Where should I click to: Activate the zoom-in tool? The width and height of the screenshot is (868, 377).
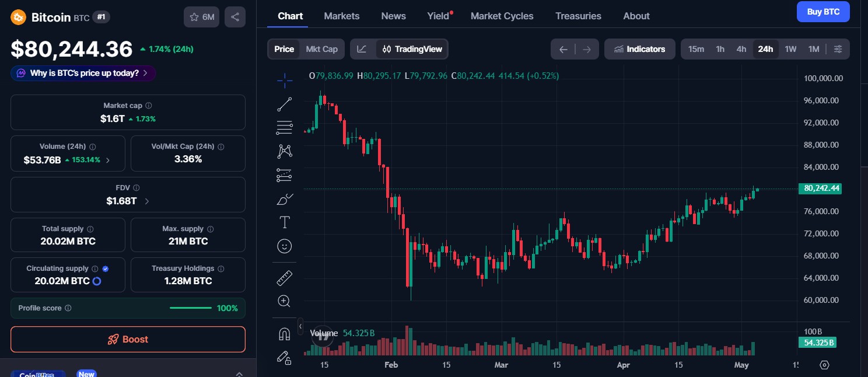tap(285, 301)
